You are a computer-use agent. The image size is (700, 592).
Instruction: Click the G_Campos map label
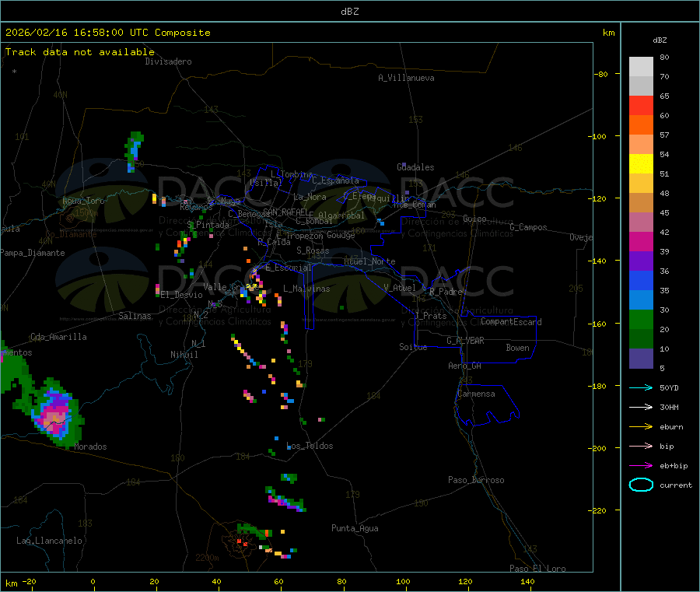click(x=529, y=227)
